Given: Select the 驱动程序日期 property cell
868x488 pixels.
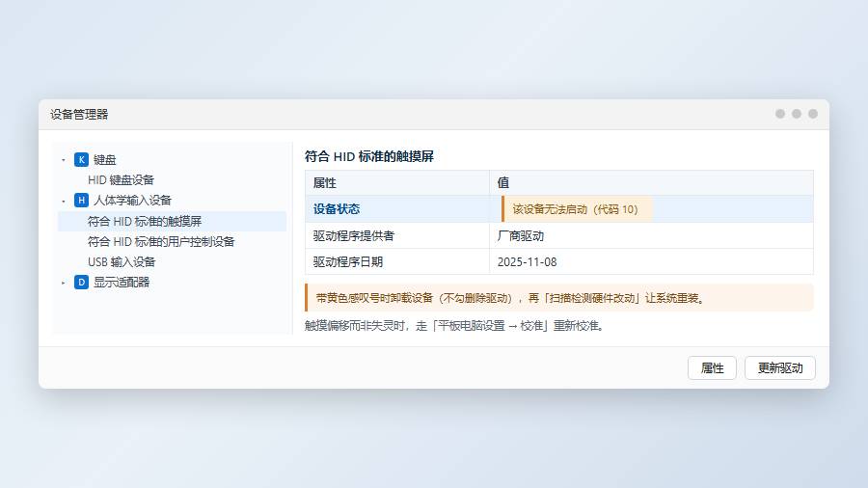Looking at the screenshot, I should (397, 261).
